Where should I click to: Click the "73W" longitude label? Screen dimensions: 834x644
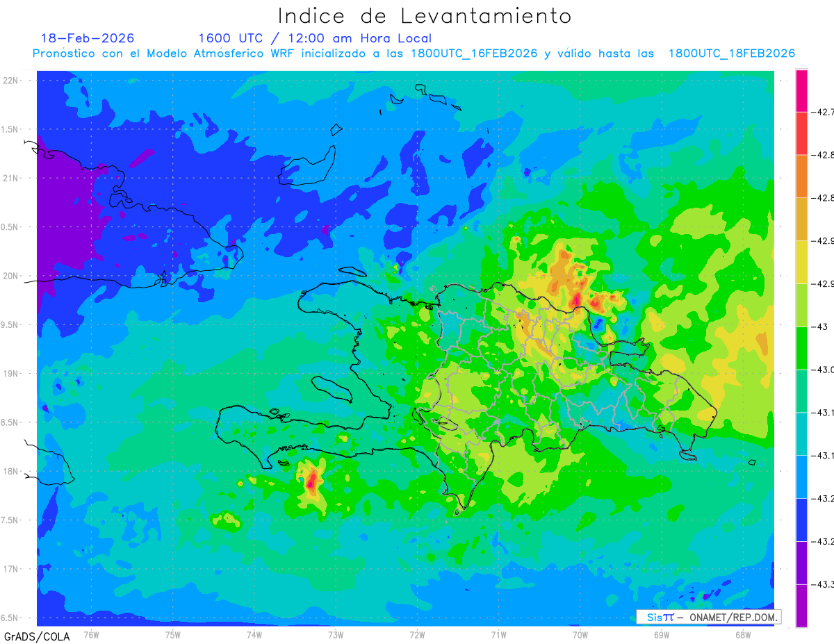(336, 634)
